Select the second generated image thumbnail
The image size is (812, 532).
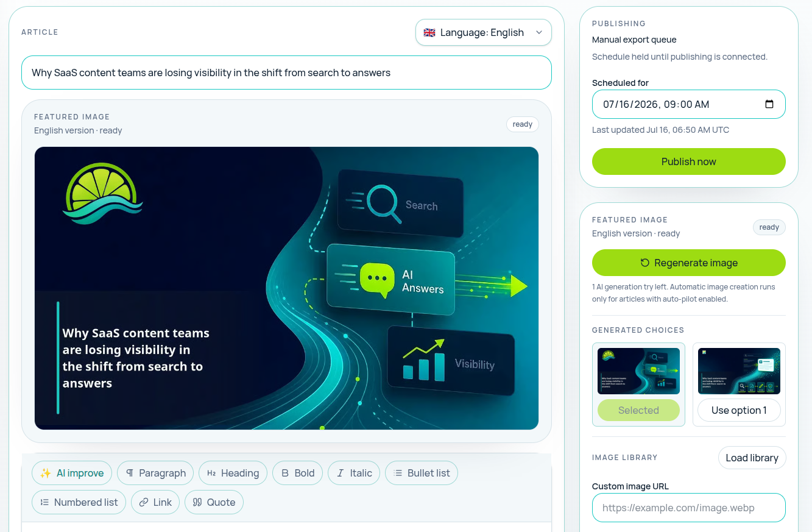tap(739, 371)
